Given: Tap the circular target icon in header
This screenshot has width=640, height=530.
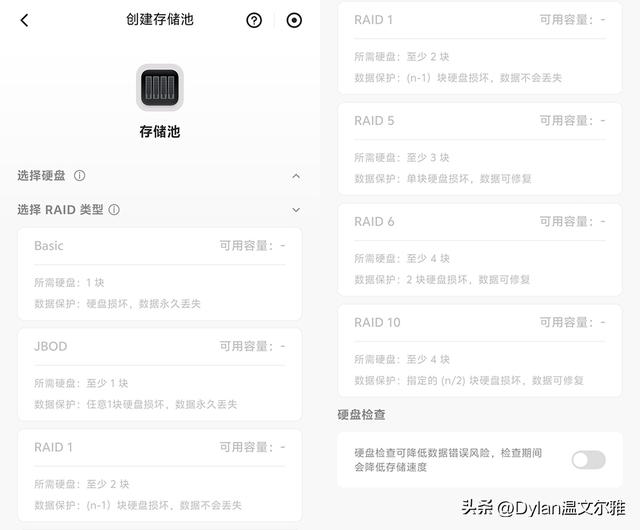Looking at the screenshot, I should (294, 20).
